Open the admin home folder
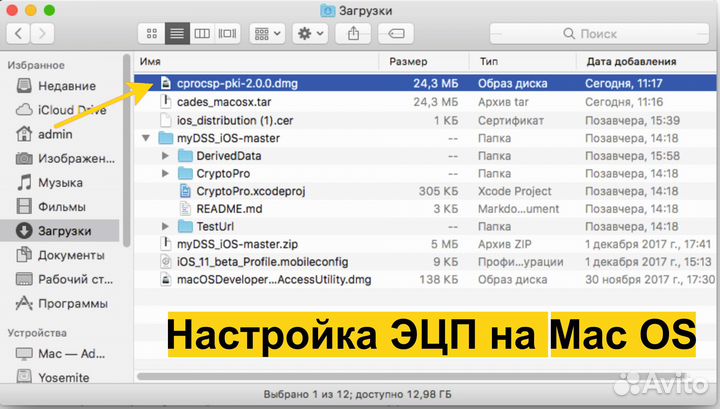720x409 pixels. (61, 134)
